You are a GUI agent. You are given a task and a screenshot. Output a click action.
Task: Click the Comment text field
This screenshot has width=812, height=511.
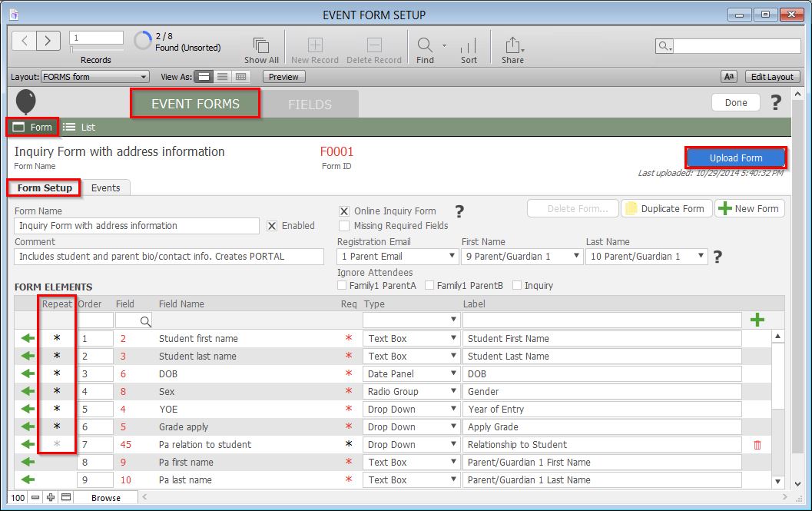[x=169, y=257]
